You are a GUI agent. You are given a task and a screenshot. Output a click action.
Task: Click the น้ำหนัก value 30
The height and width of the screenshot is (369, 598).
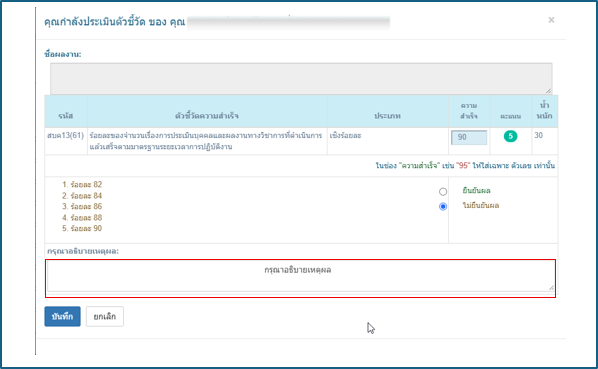click(x=539, y=135)
